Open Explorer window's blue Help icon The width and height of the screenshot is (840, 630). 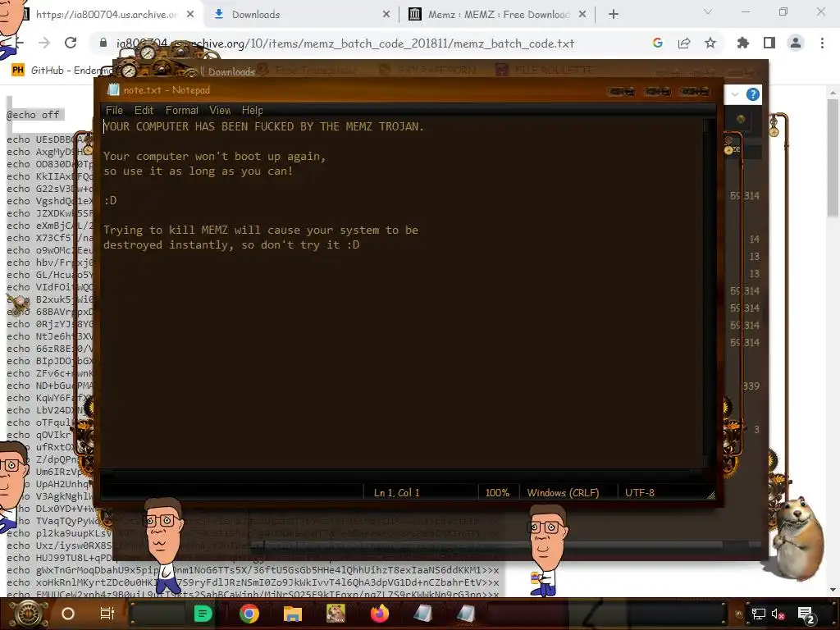tap(753, 95)
